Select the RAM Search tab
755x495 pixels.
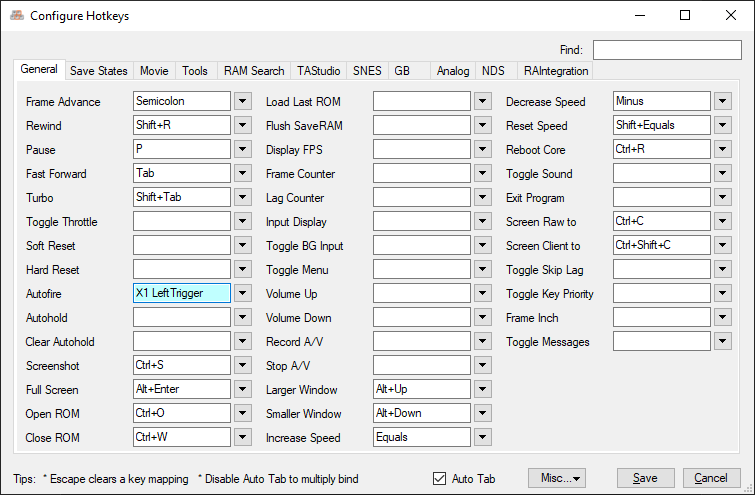pos(254,71)
